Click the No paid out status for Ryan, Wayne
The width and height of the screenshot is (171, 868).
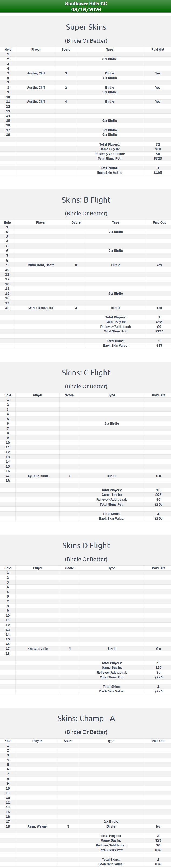(x=158, y=826)
